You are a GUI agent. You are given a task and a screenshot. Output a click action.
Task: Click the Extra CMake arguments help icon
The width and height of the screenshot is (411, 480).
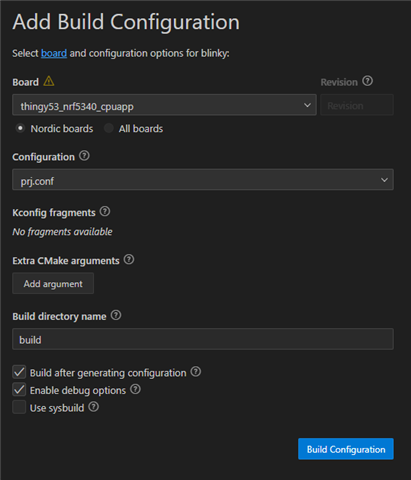[x=129, y=259]
